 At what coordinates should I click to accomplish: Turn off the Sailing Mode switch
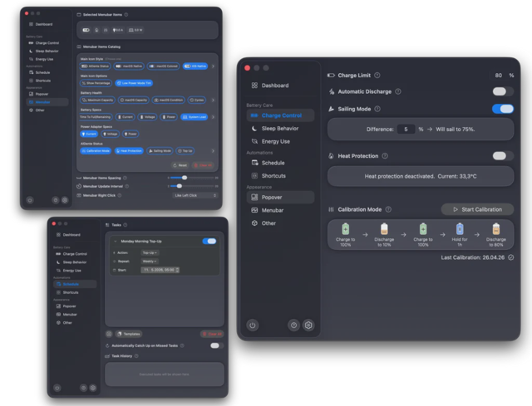[x=503, y=109]
